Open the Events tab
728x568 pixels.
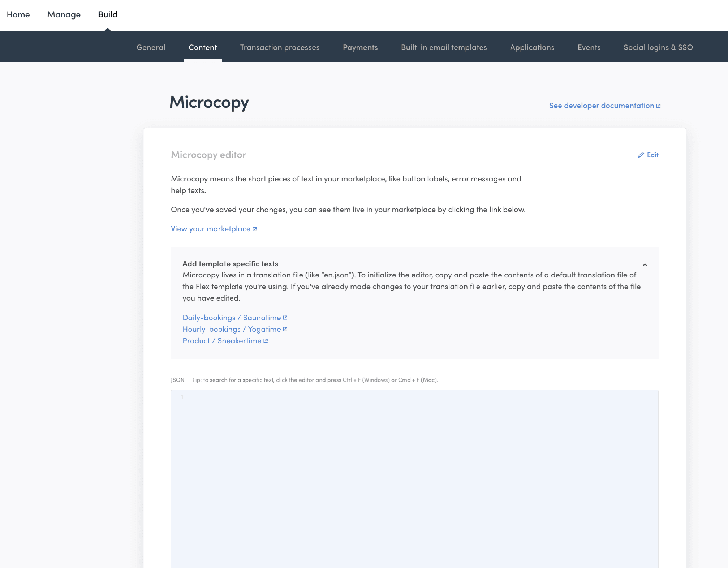[589, 47]
